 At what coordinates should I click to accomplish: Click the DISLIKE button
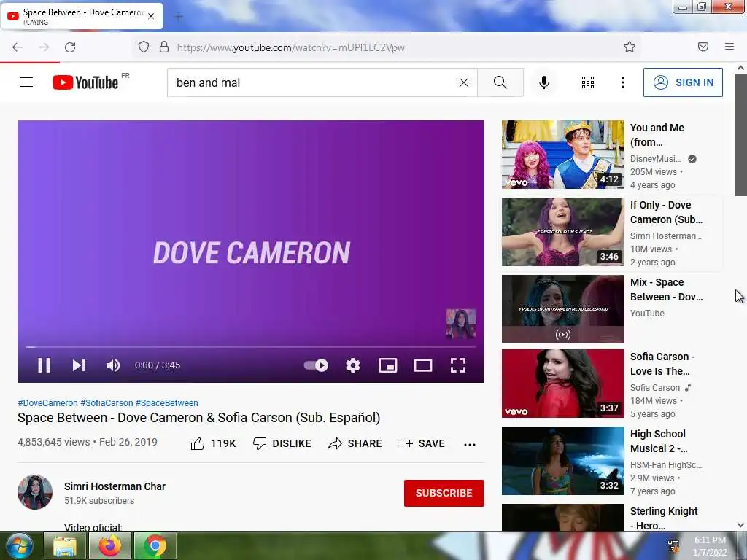[282, 443]
